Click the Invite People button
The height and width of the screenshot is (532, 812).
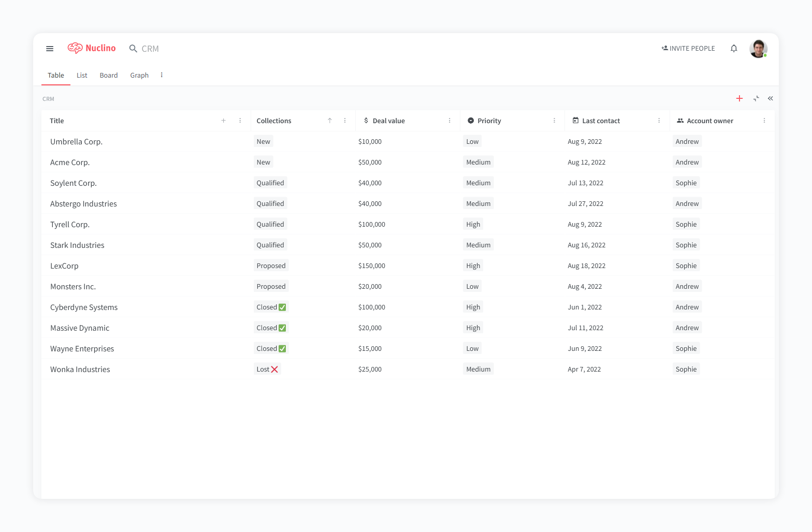click(x=688, y=48)
